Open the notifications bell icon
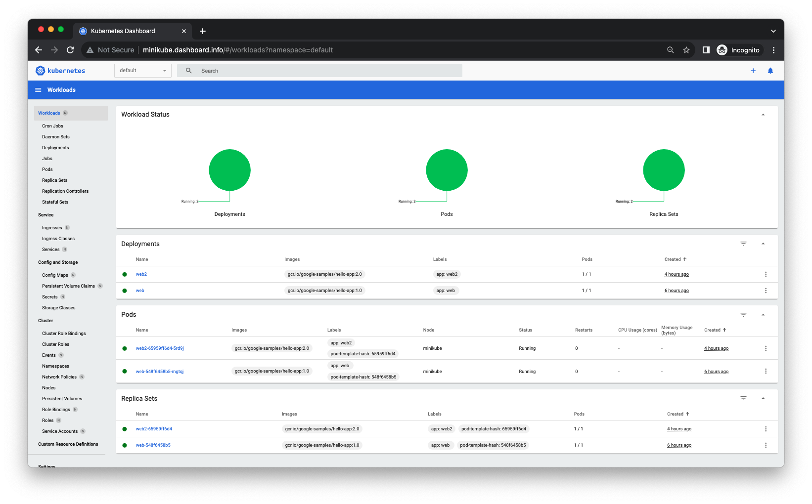 pyautogui.click(x=770, y=71)
